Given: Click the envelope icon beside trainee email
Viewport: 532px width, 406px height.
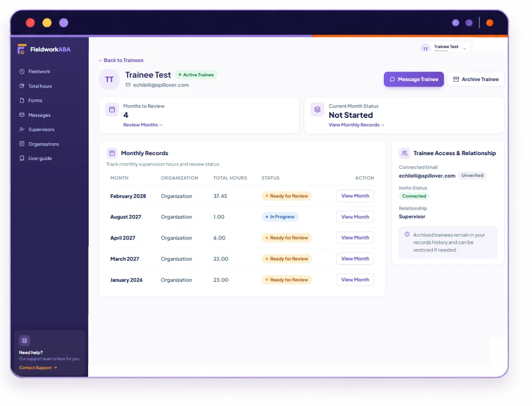Looking at the screenshot, I should pyautogui.click(x=128, y=85).
